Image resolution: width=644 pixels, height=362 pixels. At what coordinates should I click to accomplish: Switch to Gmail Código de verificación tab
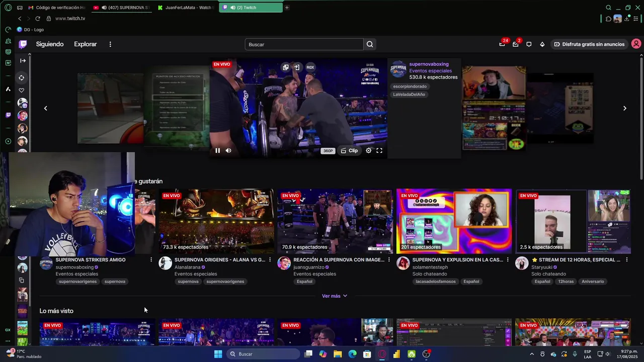[x=57, y=8]
